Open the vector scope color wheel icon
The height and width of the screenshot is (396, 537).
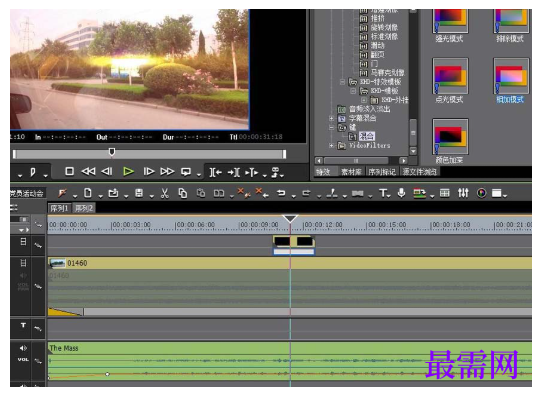(482, 193)
